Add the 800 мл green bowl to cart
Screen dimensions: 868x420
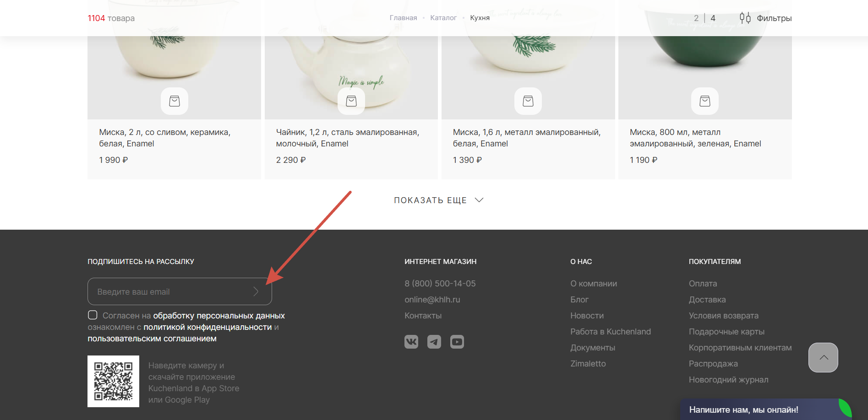(x=705, y=101)
